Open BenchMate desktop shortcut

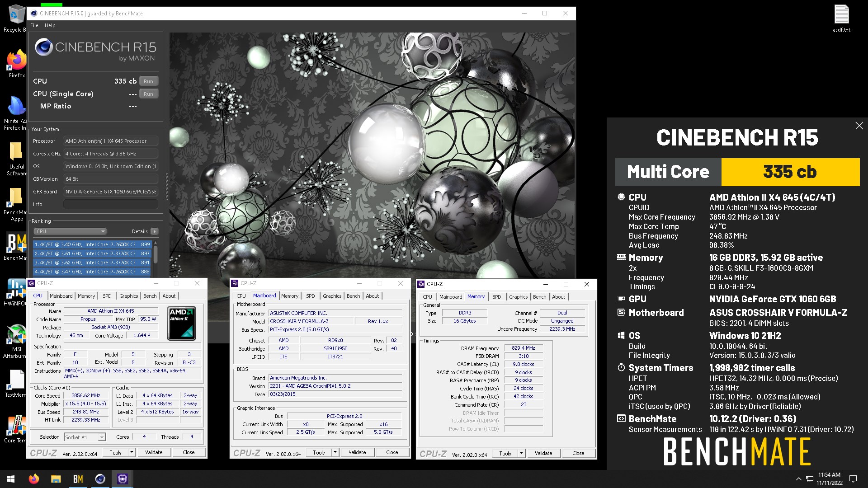point(16,247)
